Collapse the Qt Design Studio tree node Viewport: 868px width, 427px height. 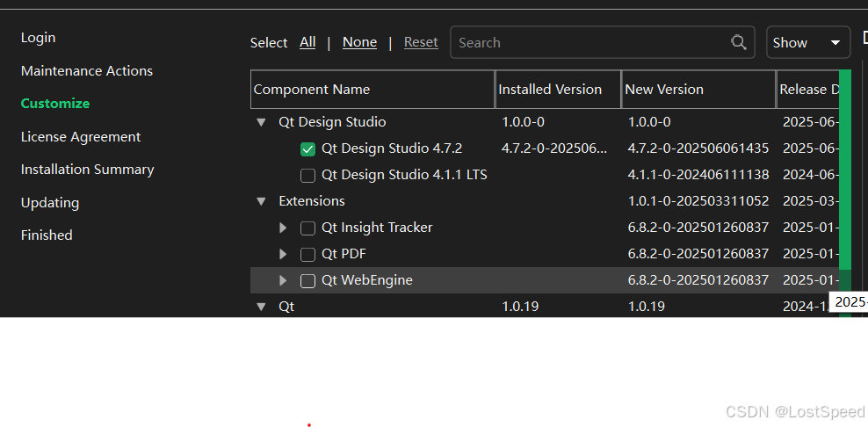261,122
